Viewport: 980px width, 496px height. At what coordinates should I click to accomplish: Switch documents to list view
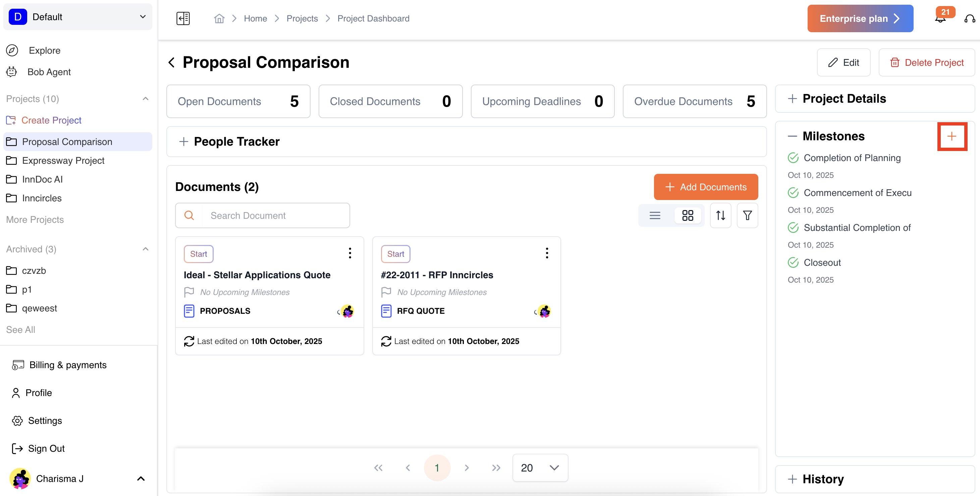pyautogui.click(x=655, y=215)
